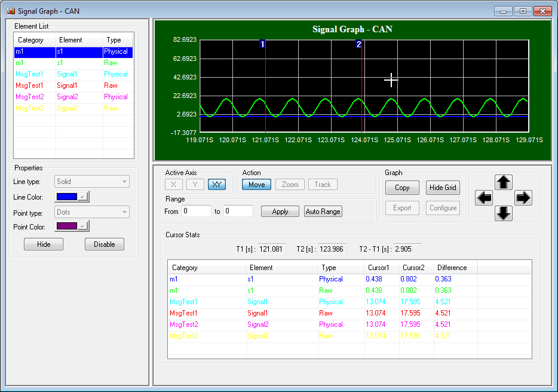Click the Hide Grid button
The width and height of the screenshot is (558, 392).
click(x=443, y=188)
